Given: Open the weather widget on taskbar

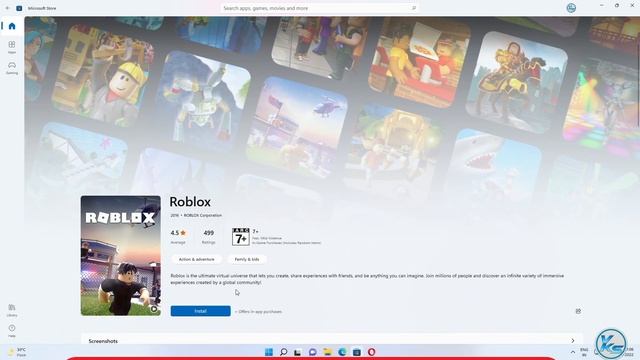Looking at the screenshot, I should point(17,352).
